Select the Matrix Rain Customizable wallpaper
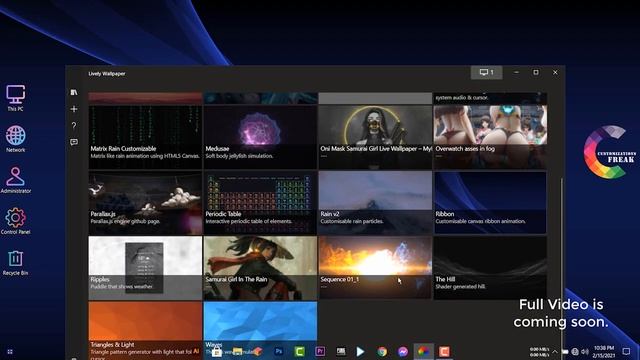Image resolution: width=640 pixels, height=360 pixels. tap(145, 137)
